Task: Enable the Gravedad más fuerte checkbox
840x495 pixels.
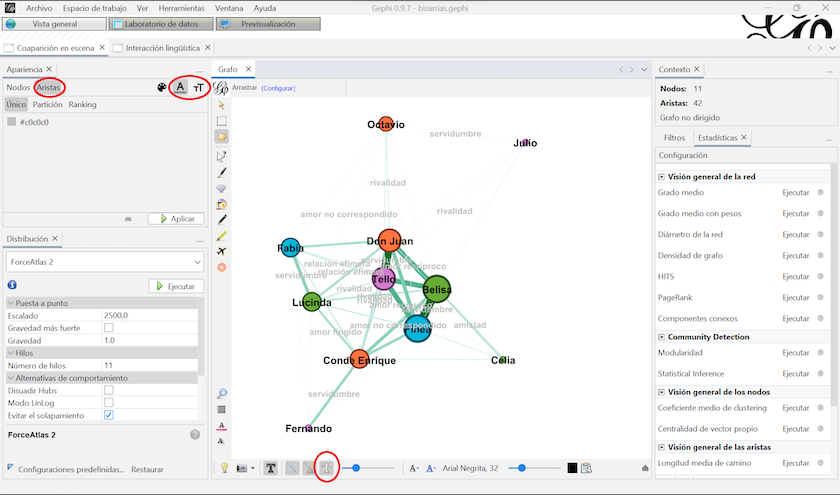Action: [108, 327]
